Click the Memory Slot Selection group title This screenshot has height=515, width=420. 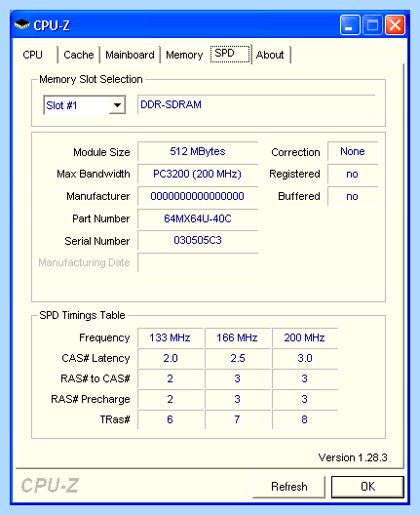91,79
